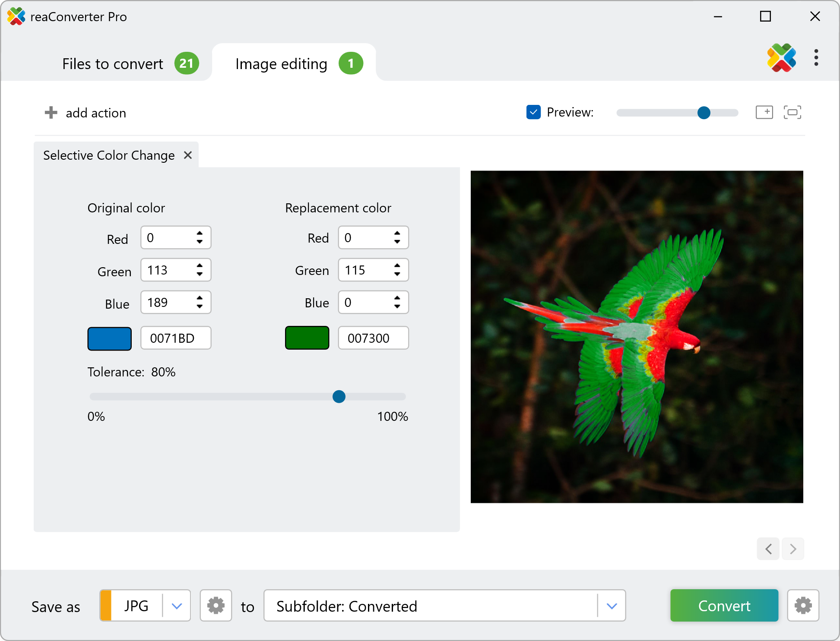This screenshot has height=641, width=840.
Task: Go to next preview image arrow
Action: pos(793,549)
